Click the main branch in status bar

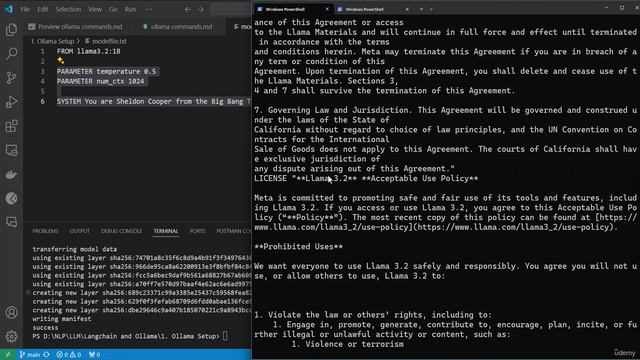[30, 355]
